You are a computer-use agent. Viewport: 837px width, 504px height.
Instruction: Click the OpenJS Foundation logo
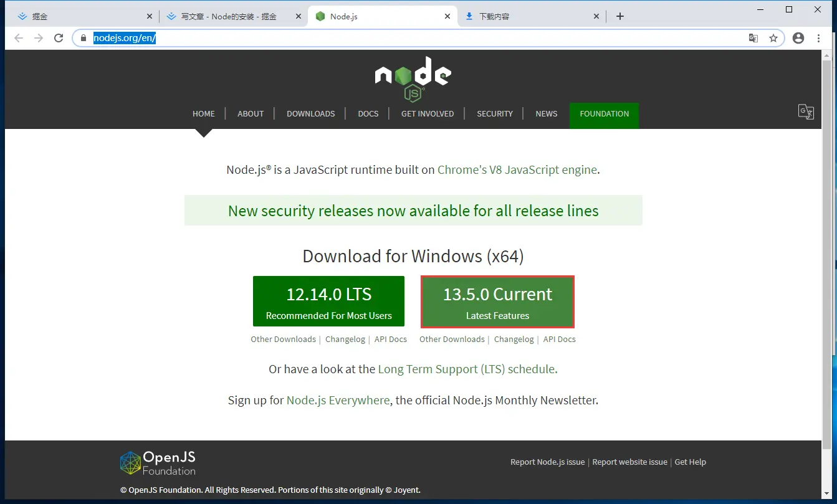[x=158, y=463]
